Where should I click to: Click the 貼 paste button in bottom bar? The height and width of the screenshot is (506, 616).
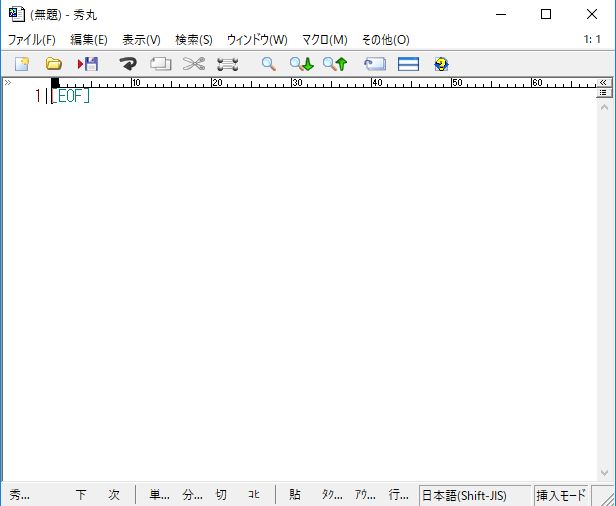point(295,495)
